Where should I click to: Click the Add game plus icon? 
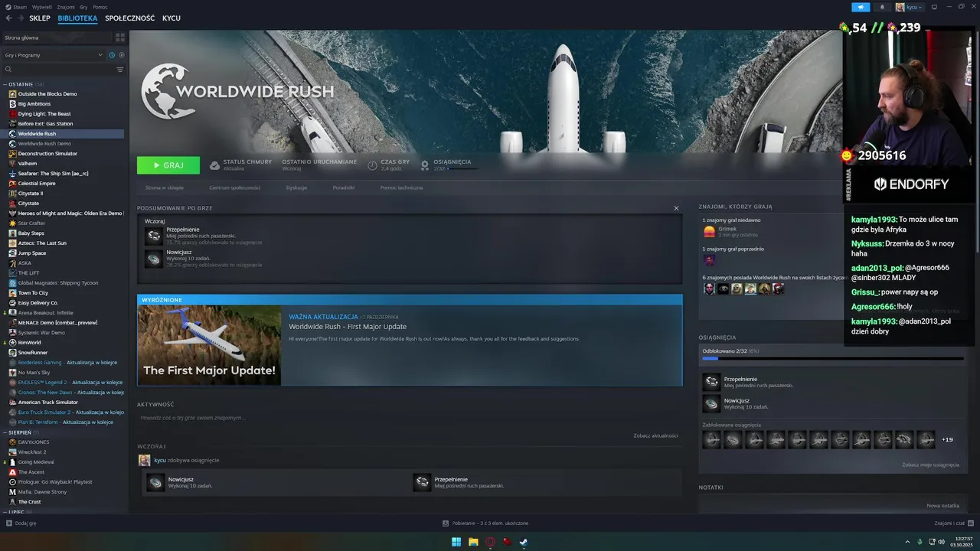pyautogui.click(x=9, y=523)
